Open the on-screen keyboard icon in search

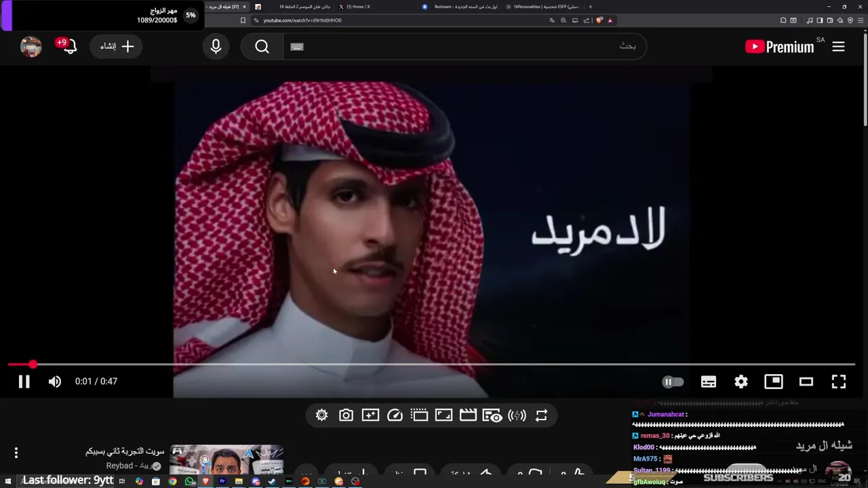296,47
